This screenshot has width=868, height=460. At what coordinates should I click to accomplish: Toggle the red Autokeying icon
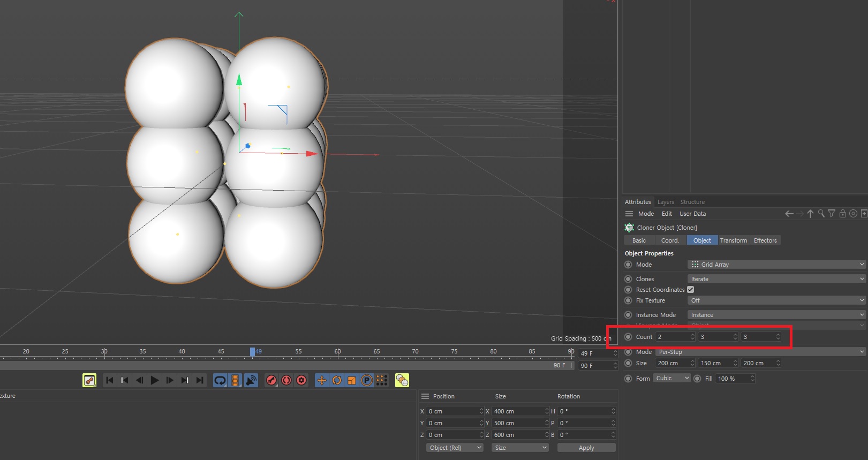coord(286,380)
